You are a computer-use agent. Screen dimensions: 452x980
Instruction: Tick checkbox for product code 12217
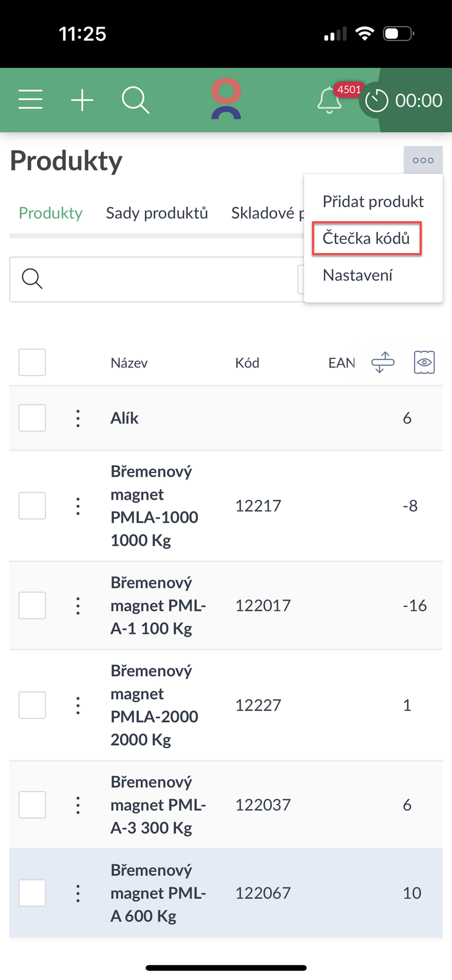(x=32, y=506)
